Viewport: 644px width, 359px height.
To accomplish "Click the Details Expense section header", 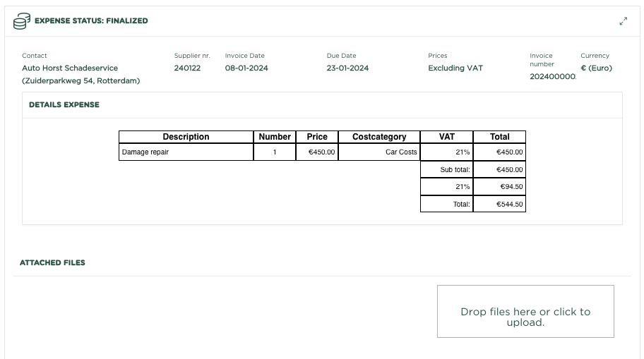I will 64,104.
